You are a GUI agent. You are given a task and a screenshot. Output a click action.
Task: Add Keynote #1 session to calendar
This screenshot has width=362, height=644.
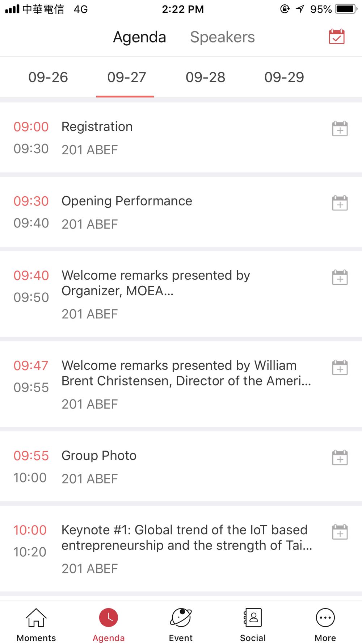tap(340, 532)
